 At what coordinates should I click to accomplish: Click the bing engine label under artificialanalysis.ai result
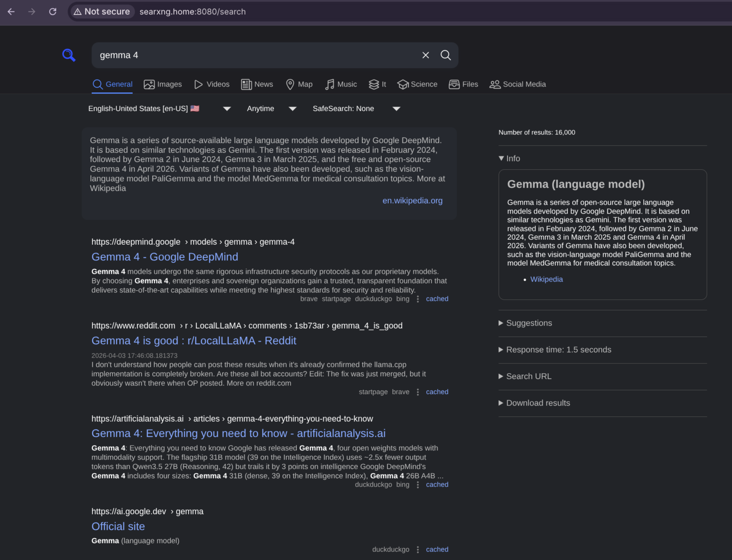[403, 485]
